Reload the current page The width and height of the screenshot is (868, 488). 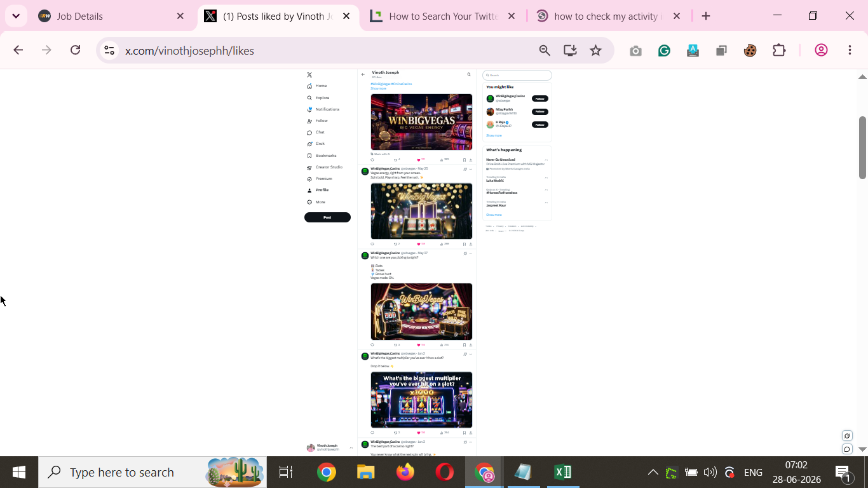[x=76, y=50]
